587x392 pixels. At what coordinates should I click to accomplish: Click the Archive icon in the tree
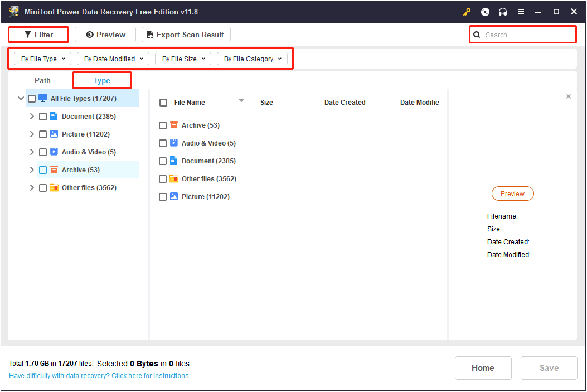54,170
